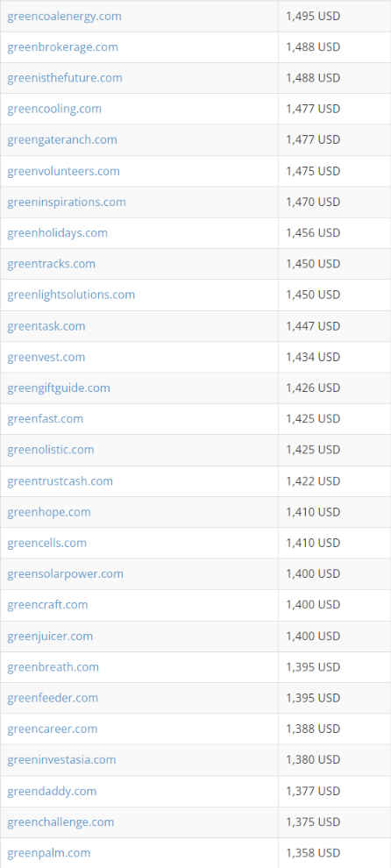Select greentracks.com domain link
This screenshot has width=391, height=868.
click(x=52, y=264)
